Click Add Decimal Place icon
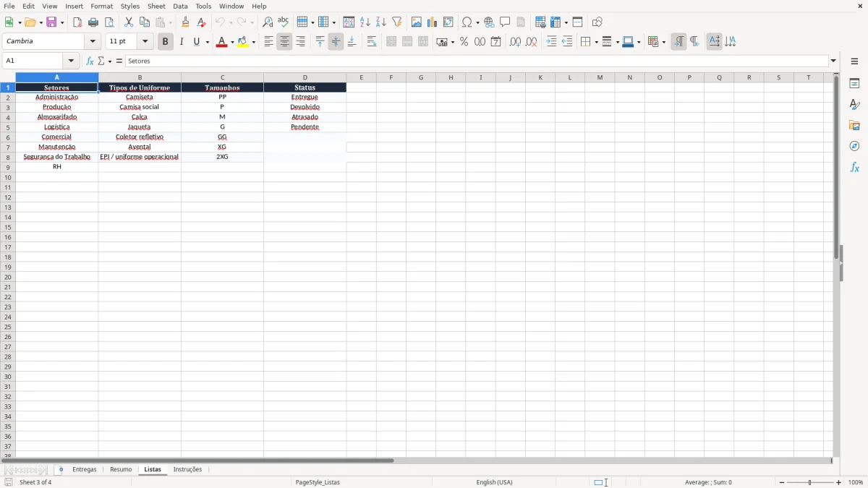 click(x=515, y=42)
